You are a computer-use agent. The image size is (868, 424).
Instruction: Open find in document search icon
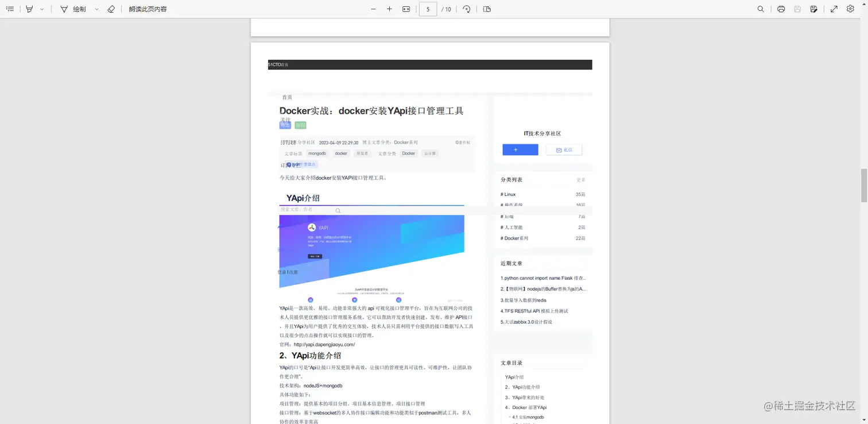click(x=761, y=9)
